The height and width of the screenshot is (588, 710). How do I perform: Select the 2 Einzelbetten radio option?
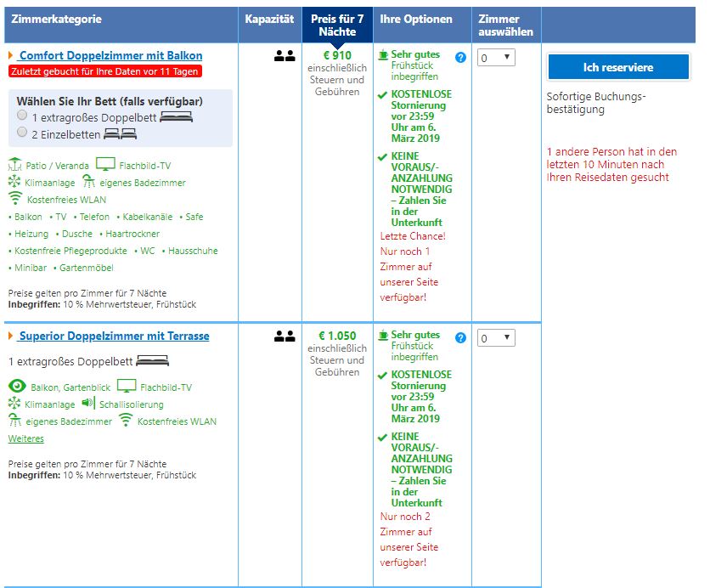(x=22, y=133)
